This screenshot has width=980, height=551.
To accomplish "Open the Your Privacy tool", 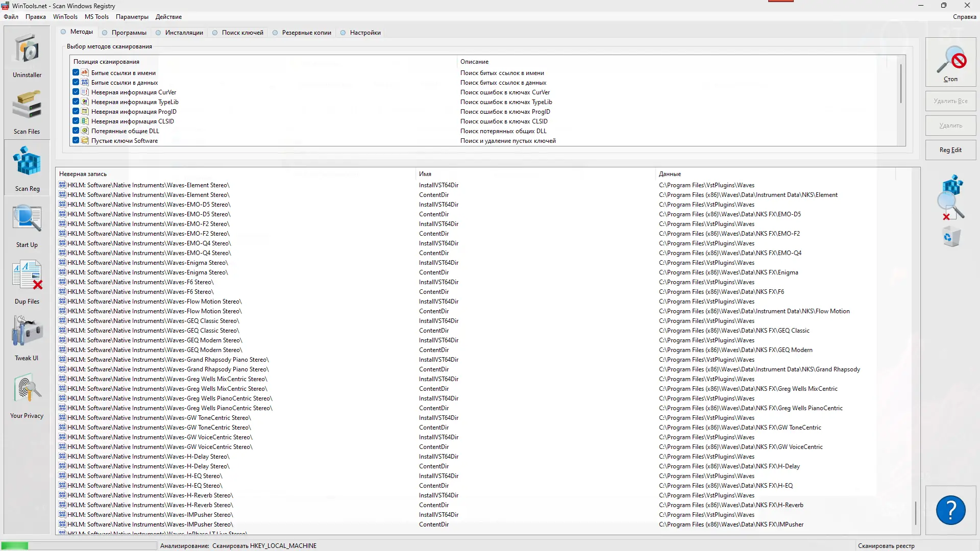I will tap(27, 395).
